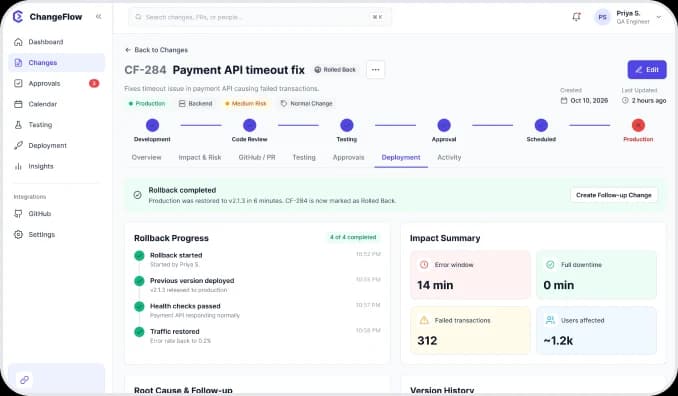
Task: Click the Rollback started check icon
Action: [x=139, y=256]
